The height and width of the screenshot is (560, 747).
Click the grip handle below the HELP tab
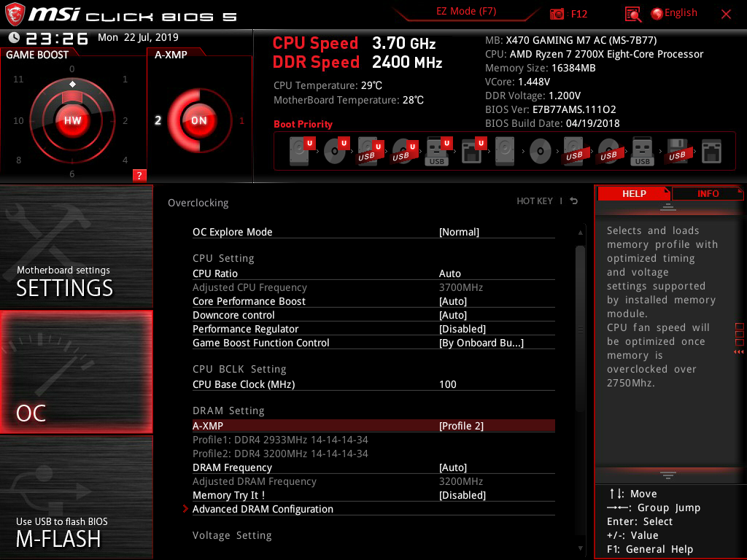668,206
